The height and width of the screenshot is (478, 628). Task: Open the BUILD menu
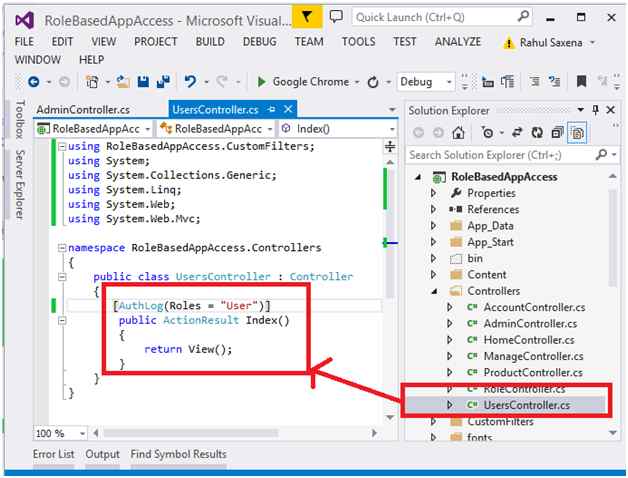(210, 42)
